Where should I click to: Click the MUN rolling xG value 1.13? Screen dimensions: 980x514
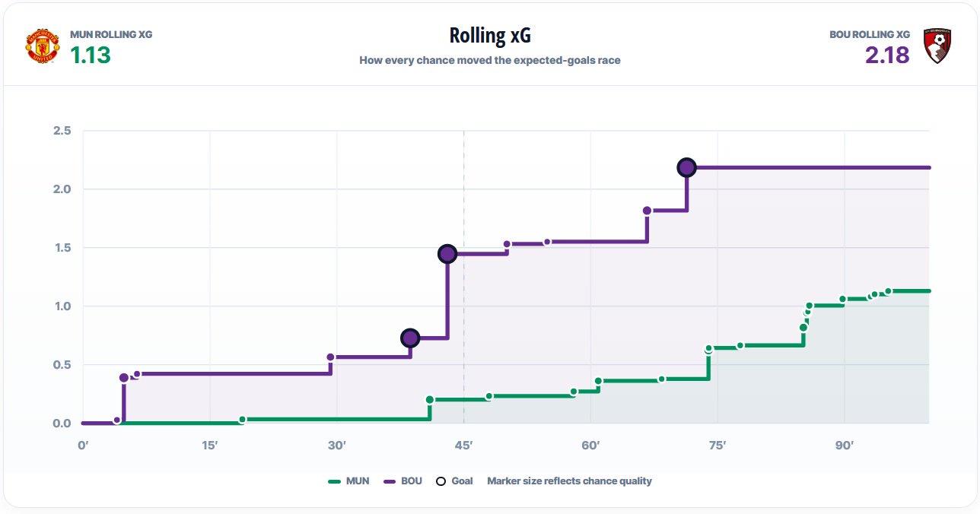click(x=91, y=55)
